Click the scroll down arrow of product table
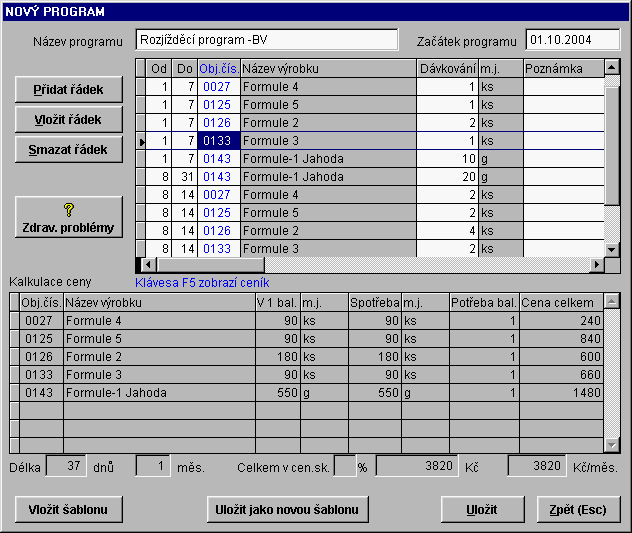The image size is (632, 533). pyautogui.click(x=612, y=250)
